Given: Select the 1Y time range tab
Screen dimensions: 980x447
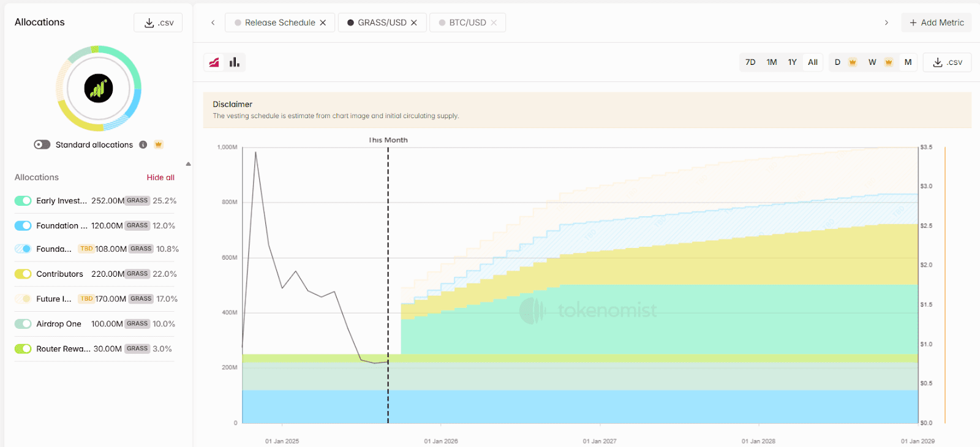Looking at the screenshot, I should click(792, 62).
